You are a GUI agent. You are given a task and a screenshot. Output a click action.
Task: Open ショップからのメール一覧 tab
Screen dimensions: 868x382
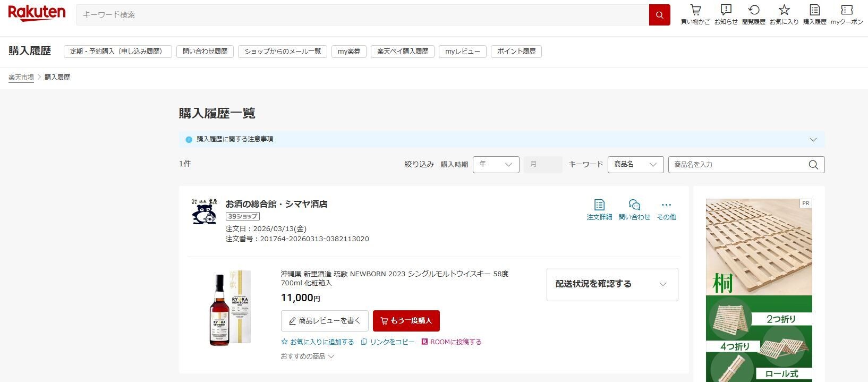coord(283,52)
